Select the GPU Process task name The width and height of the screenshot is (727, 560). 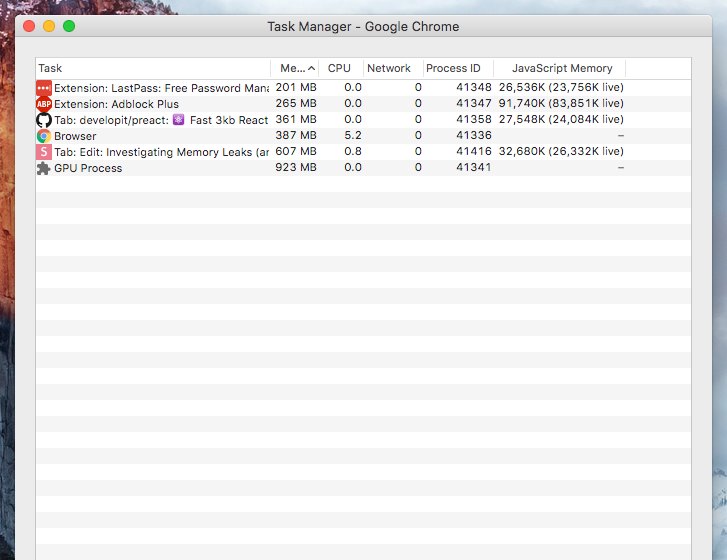88,168
